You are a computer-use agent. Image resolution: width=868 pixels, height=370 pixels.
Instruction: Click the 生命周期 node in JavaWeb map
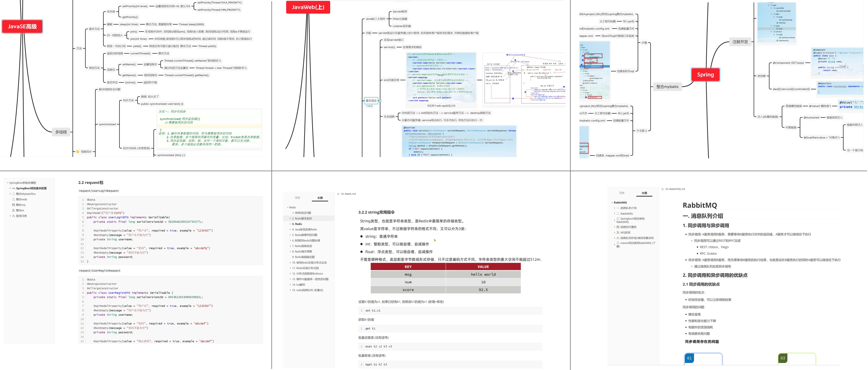click(389, 117)
